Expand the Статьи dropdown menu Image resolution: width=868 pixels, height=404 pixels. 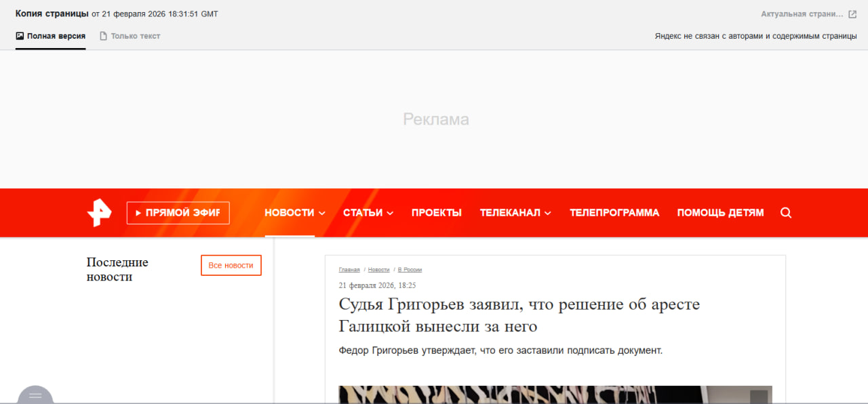(368, 213)
